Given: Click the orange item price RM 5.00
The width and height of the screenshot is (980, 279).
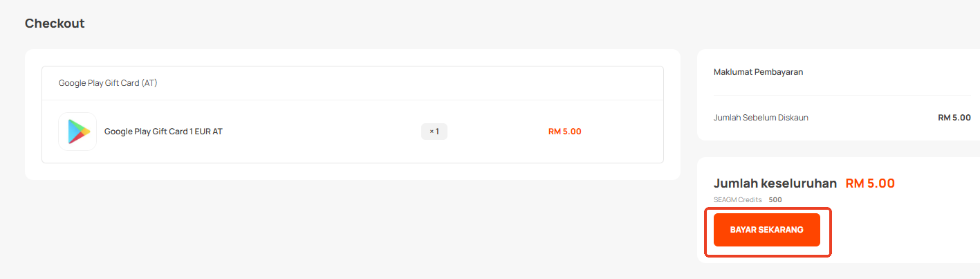Looking at the screenshot, I should [x=564, y=132].
